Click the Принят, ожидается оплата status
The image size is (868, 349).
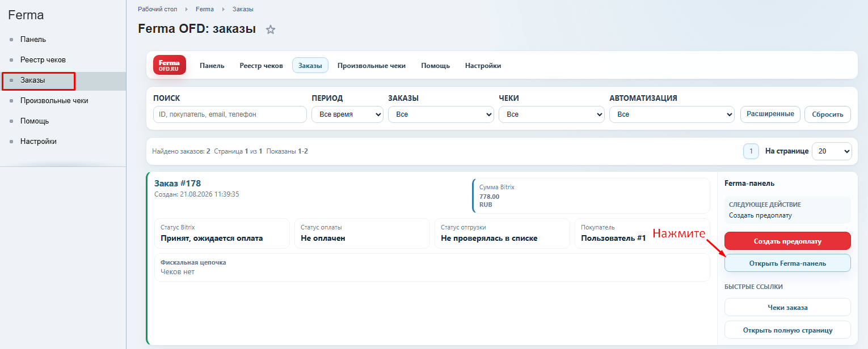(x=212, y=239)
